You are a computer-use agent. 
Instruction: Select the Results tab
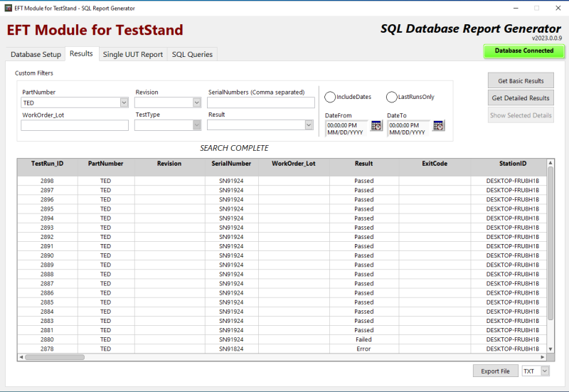tap(81, 54)
